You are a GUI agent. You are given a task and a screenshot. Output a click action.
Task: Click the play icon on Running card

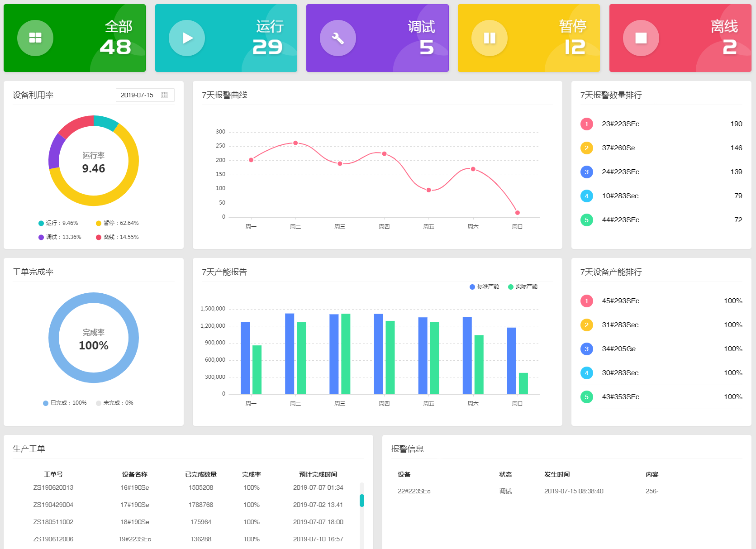tap(187, 38)
